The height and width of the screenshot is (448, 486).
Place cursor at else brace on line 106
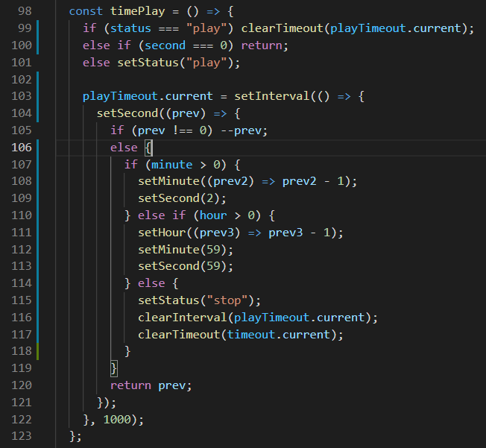coord(148,148)
